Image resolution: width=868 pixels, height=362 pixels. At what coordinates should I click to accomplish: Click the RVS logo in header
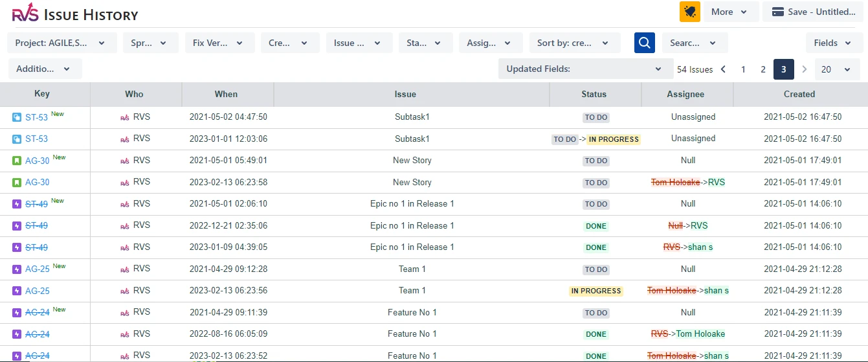(25, 14)
